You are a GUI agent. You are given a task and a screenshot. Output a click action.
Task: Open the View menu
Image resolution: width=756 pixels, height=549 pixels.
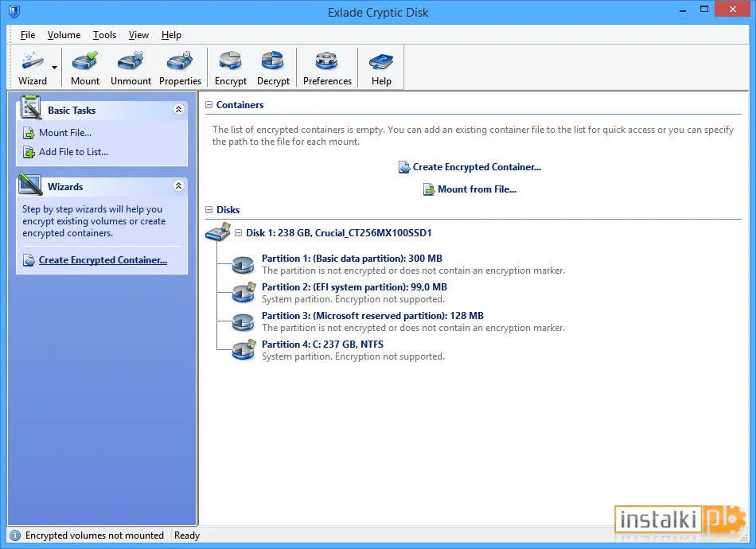point(138,35)
